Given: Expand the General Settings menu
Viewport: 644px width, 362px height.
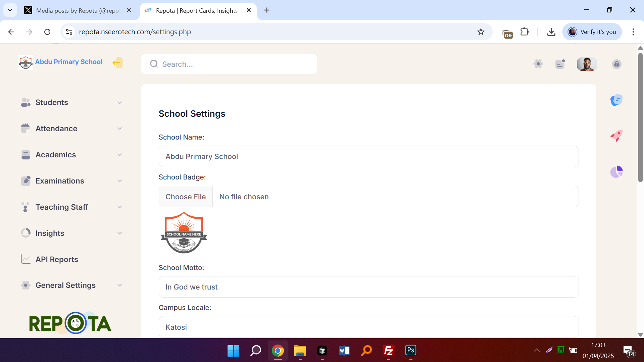Looking at the screenshot, I should (71, 285).
